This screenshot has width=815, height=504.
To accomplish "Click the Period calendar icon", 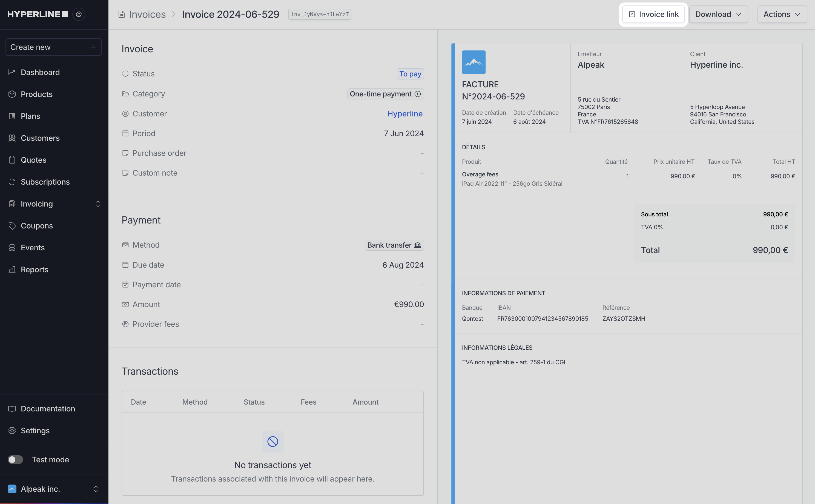I will point(125,133).
